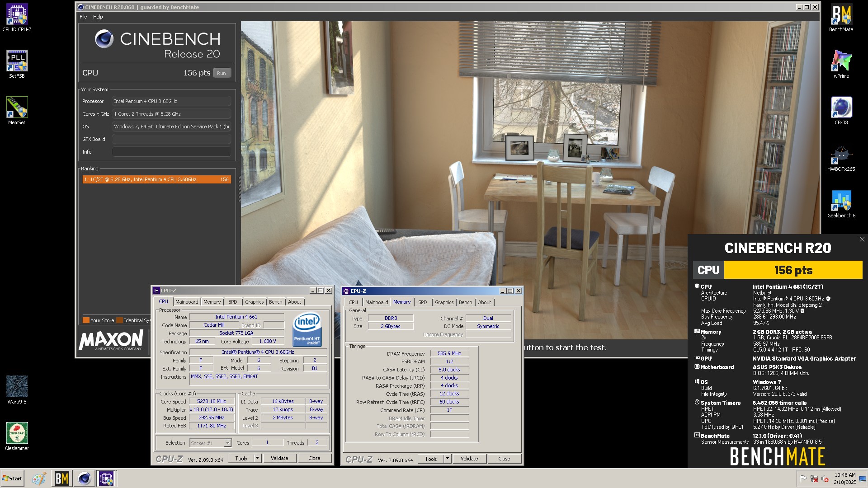The image size is (868, 488).
Task: Click the Cinebench taskbar button
Action: (x=84, y=479)
